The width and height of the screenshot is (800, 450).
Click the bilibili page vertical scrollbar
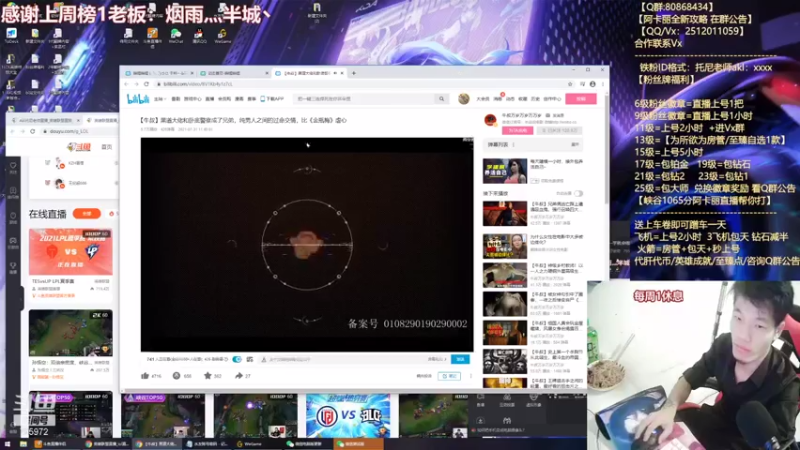coord(606,148)
